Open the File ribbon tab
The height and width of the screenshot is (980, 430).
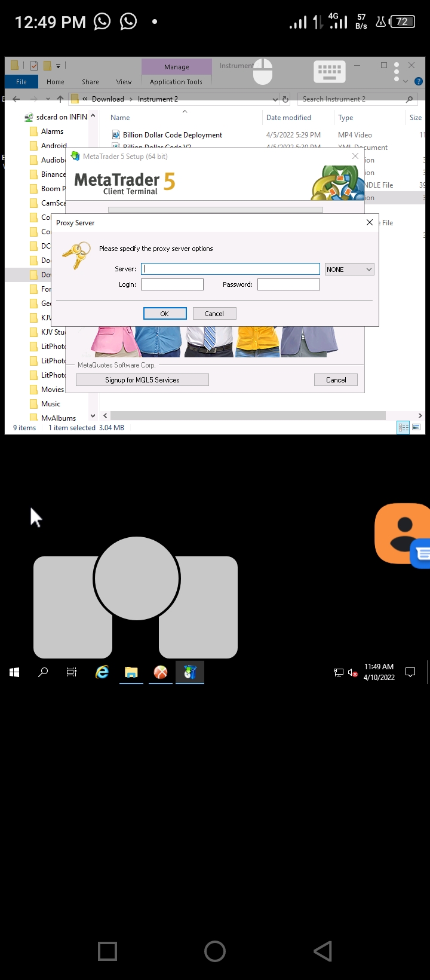[21, 82]
